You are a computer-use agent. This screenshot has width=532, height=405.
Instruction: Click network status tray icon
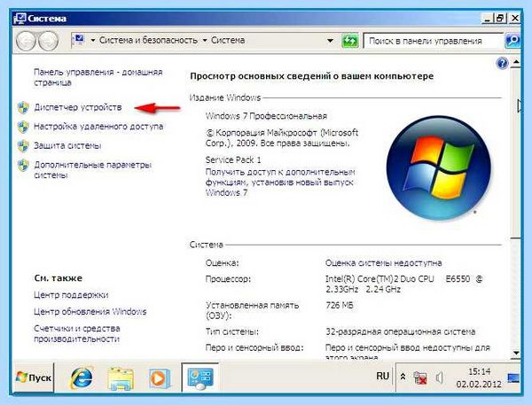tap(420, 378)
